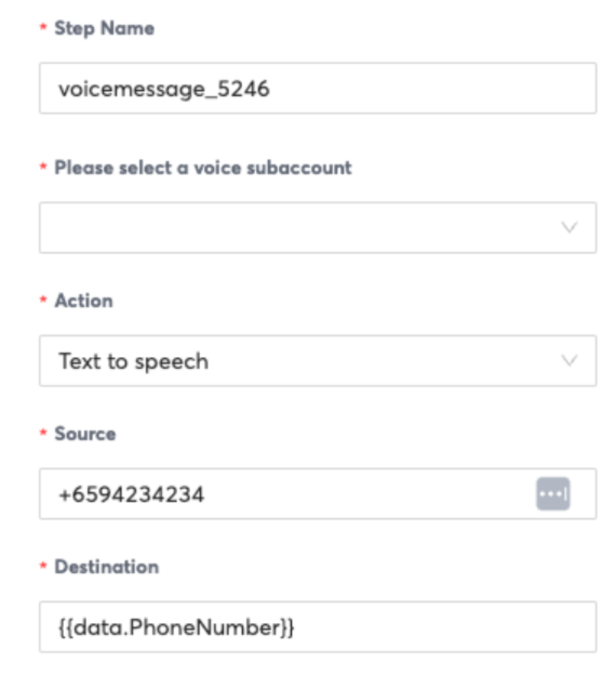Click the "Destination" field label
Image resolution: width=616 pixels, height=674 pixels.
click(107, 567)
